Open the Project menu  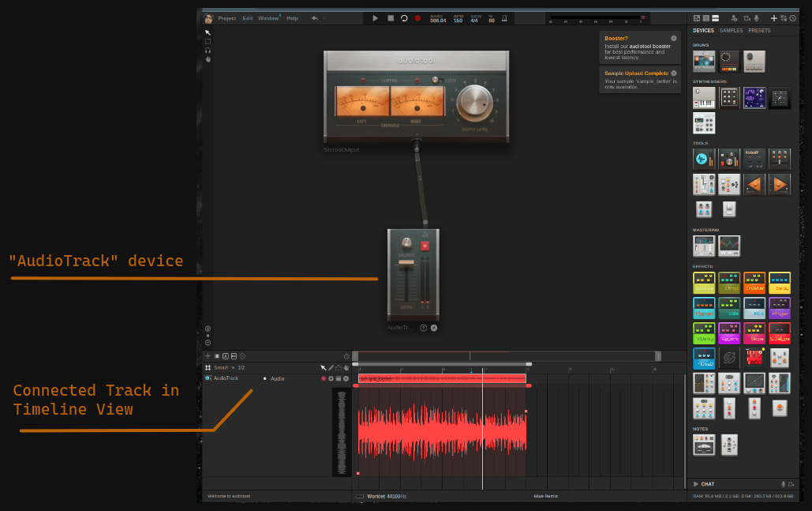[226, 18]
